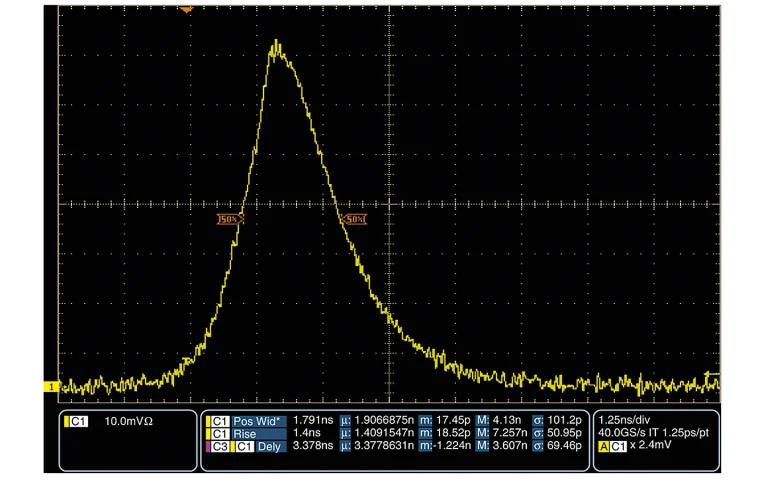The height and width of the screenshot is (480, 768).
Task: Click the mean value 1.9066875n
Action: (x=384, y=420)
